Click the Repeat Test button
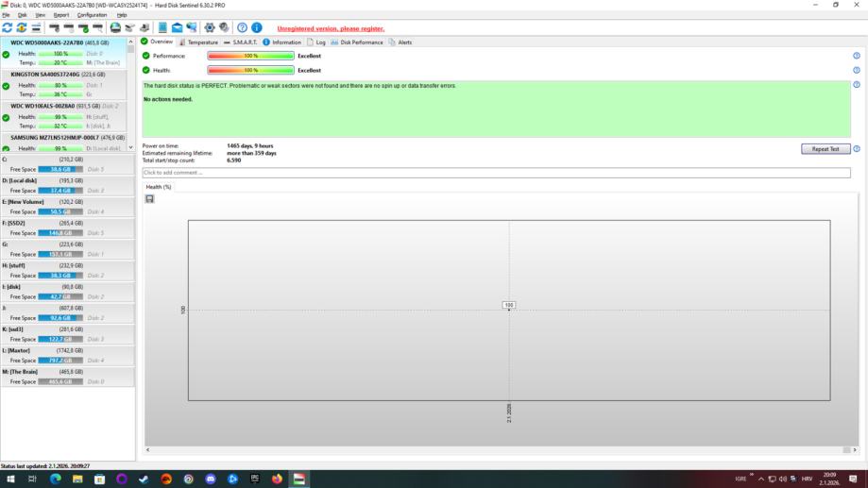The image size is (868, 488). pyautogui.click(x=825, y=149)
